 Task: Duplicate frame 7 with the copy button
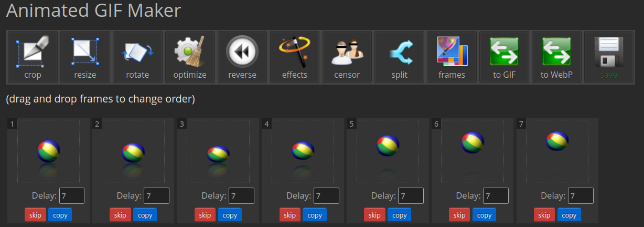point(569,215)
